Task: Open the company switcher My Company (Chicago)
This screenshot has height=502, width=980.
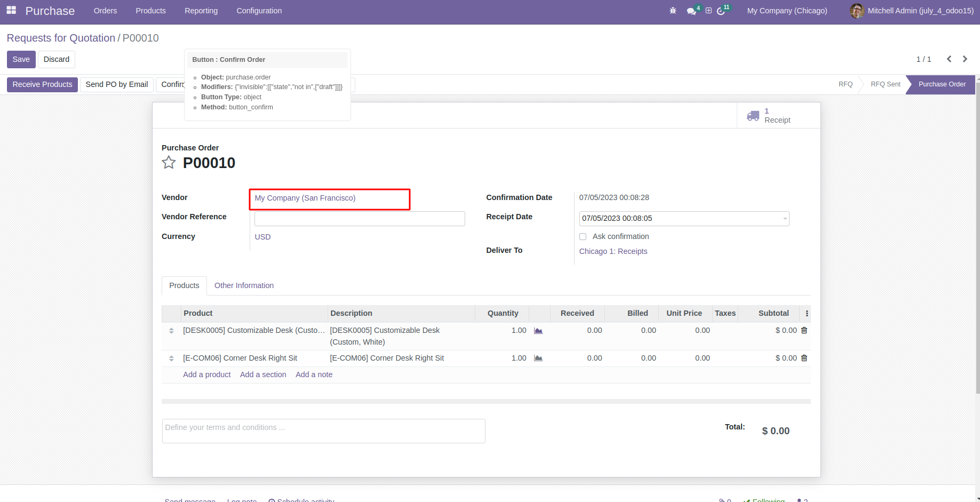Action: (787, 11)
